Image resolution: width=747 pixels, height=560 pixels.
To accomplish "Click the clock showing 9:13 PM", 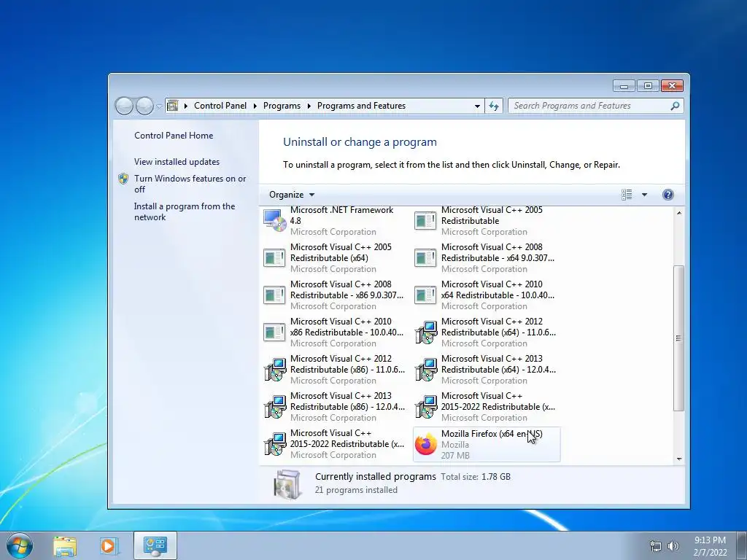I will [x=710, y=540].
